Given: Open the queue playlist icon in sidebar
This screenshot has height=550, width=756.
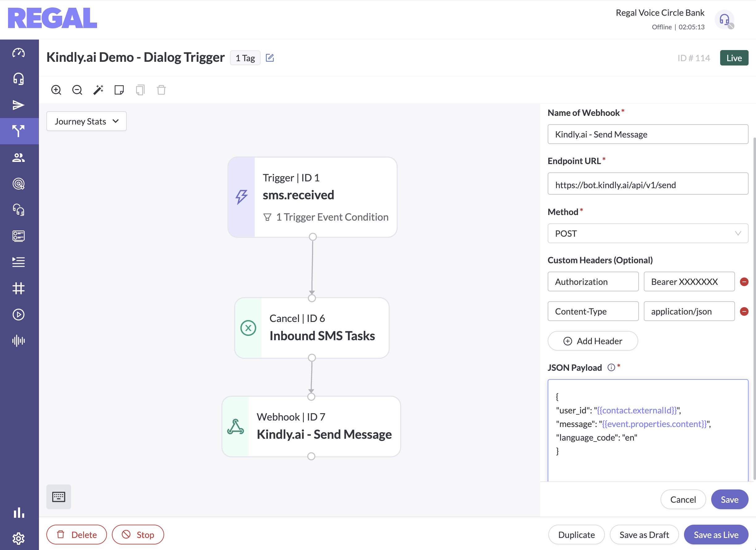Looking at the screenshot, I should 19,262.
